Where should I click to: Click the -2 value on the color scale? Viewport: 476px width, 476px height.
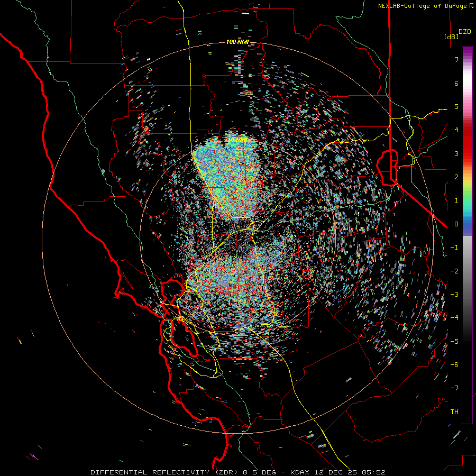pos(454,271)
